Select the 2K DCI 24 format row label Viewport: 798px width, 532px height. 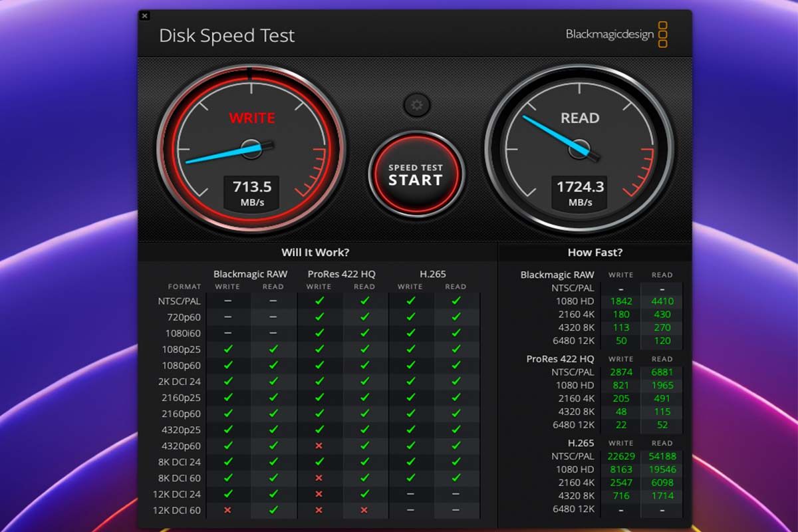pyautogui.click(x=181, y=382)
